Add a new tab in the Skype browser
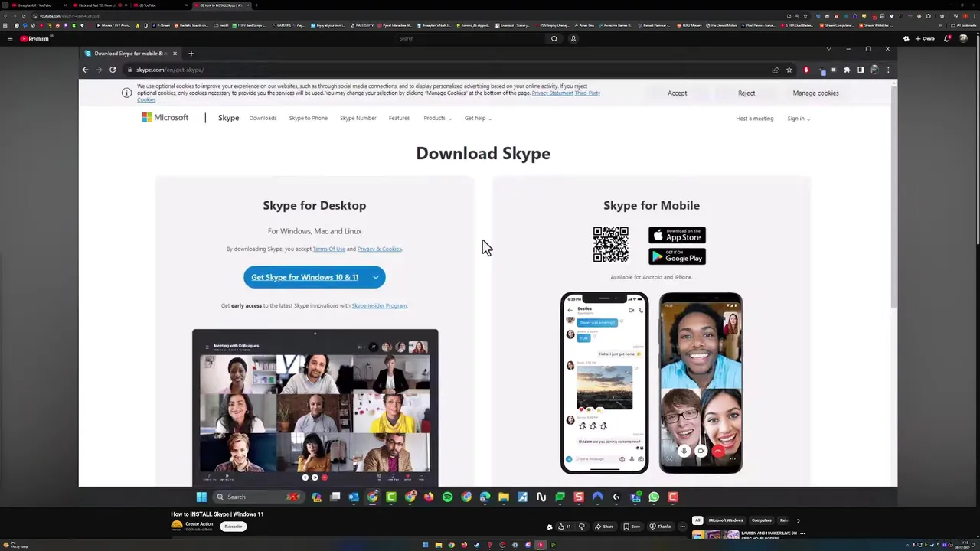 191,54
